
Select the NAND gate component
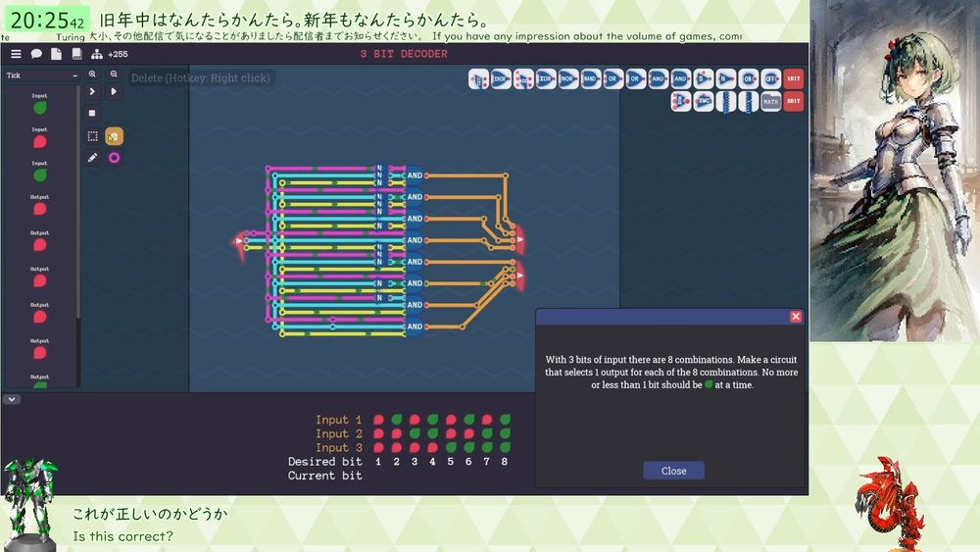[x=590, y=78]
